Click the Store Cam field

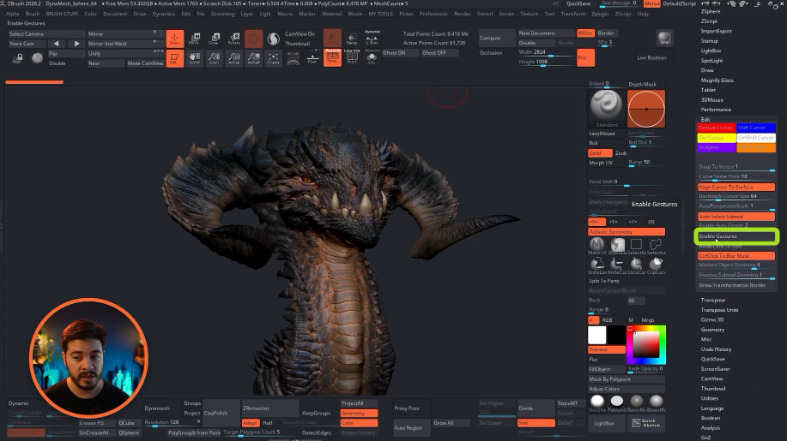click(27, 44)
